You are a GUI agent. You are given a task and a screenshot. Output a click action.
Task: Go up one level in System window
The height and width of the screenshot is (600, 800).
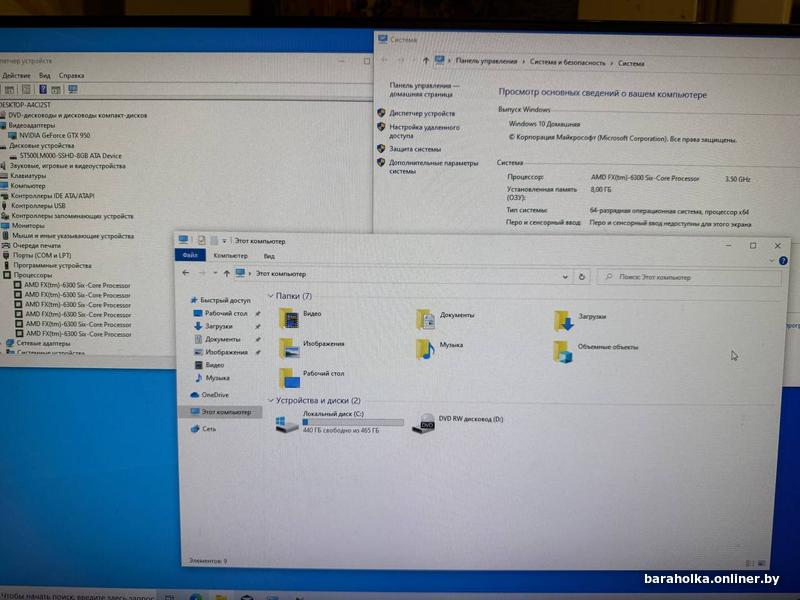tap(426, 61)
